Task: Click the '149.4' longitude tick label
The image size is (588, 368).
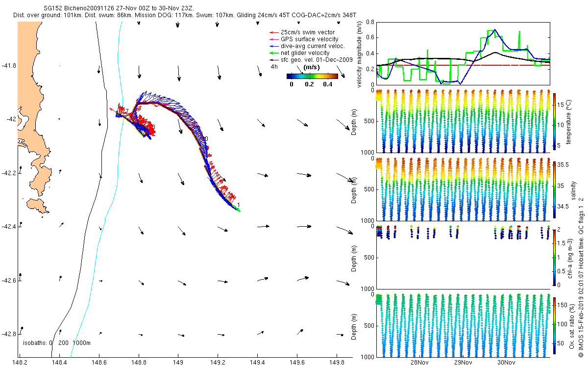Action: 257,363
